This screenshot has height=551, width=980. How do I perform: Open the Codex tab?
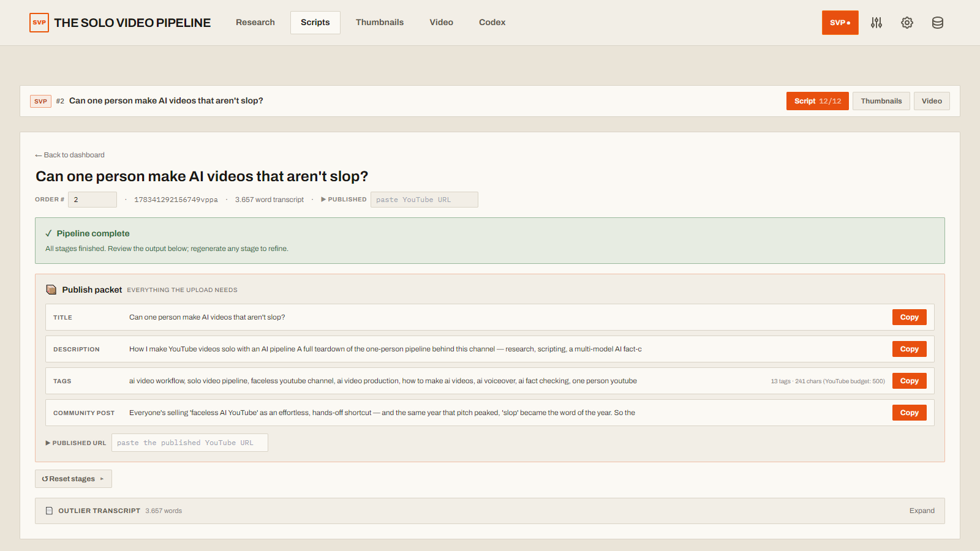point(492,23)
